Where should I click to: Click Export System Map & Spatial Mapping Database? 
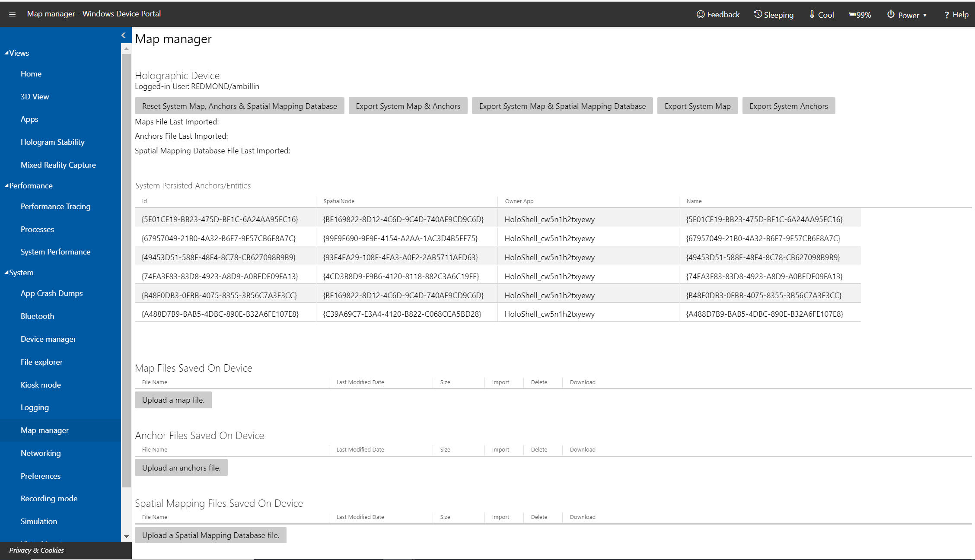pos(561,105)
